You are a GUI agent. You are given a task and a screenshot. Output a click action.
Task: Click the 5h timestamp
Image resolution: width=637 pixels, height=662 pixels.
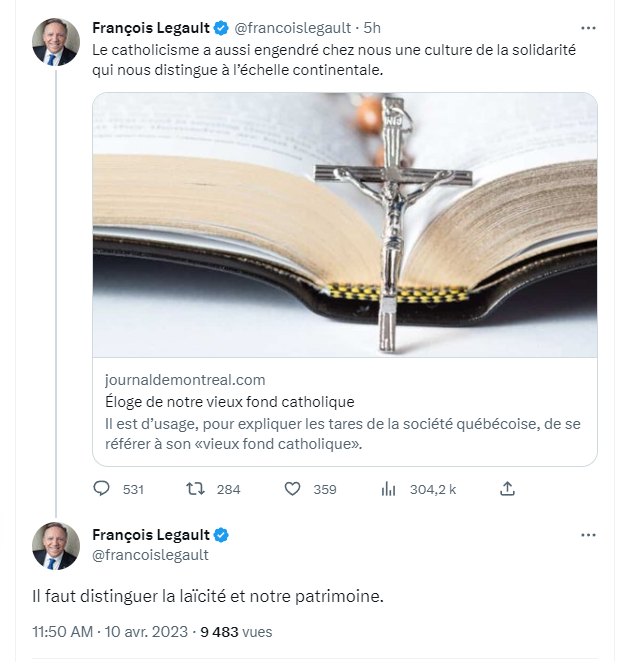(x=372, y=28)
